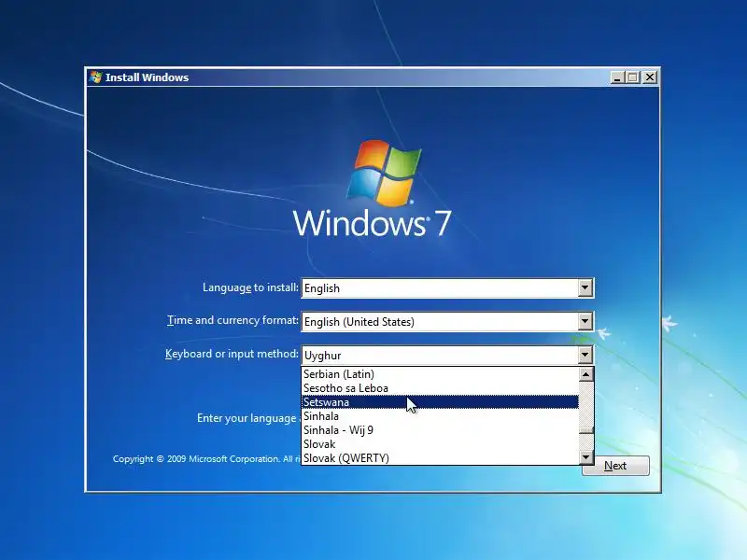This screenshot has width=747, height=560.
Task: Select Sinhala - Wij 9 layout
Action: coord(440,430)
